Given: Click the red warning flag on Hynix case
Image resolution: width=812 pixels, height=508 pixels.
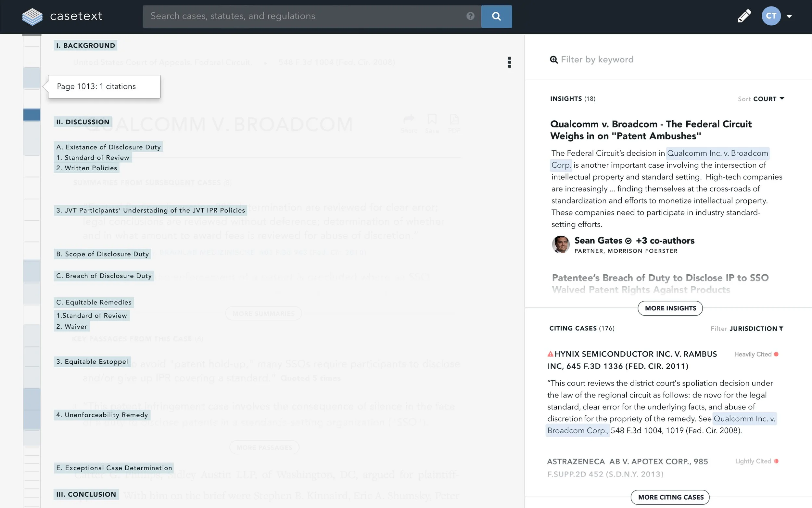Looking at the screenshot, I should coord(550,354).
